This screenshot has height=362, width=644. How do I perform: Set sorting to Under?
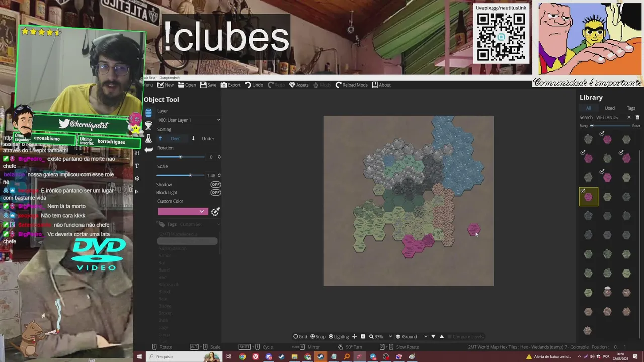click(203, 138)
